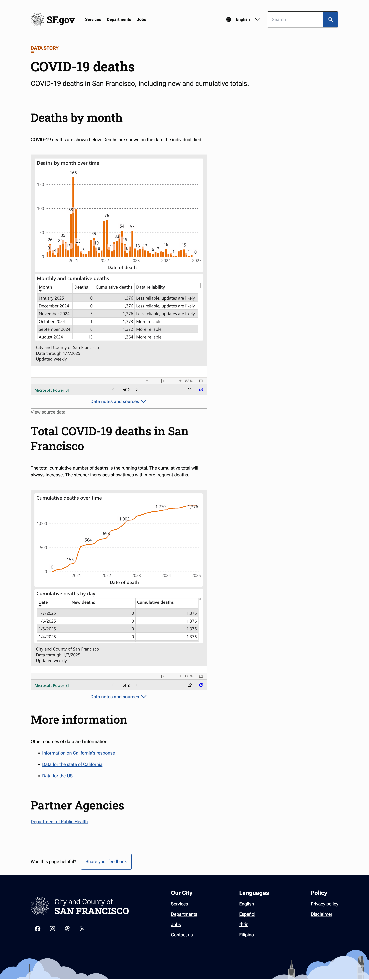Open the Facebook icon in footer
Viewport: 369px width, 980px height.
[x=38, y=929]
